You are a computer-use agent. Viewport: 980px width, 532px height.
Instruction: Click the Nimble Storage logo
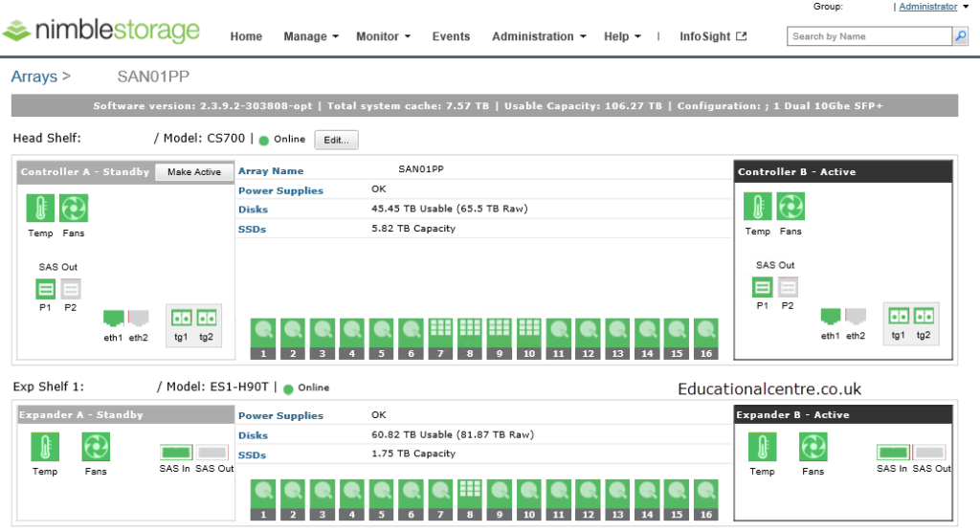pyautogui.click(x=101, y=30)
